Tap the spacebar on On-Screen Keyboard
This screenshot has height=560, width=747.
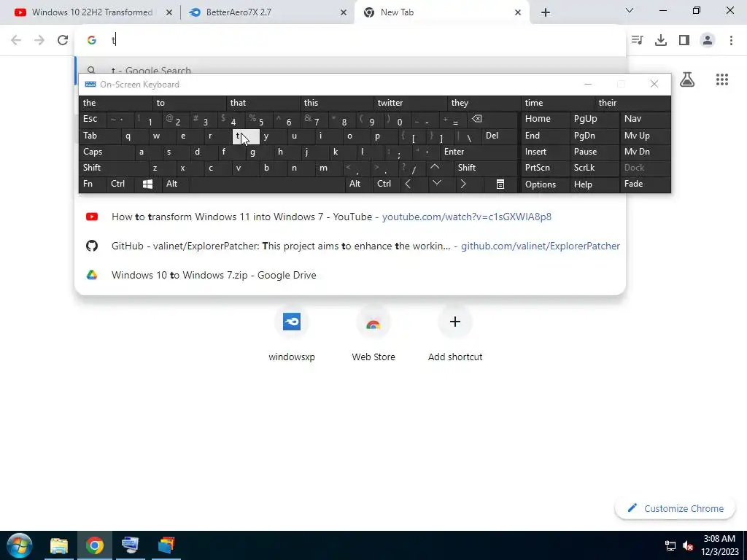point(267,184)
